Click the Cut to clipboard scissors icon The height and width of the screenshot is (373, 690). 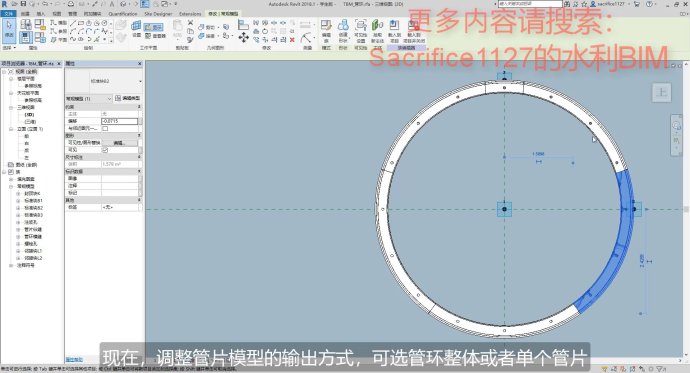coord(190,22)
